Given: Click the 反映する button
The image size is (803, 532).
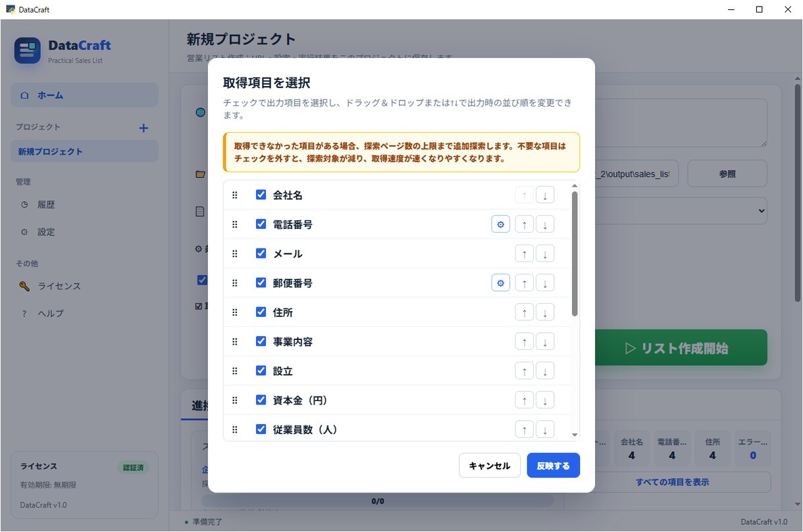Looking at the screenshot, I should click(x=554, y=466).
